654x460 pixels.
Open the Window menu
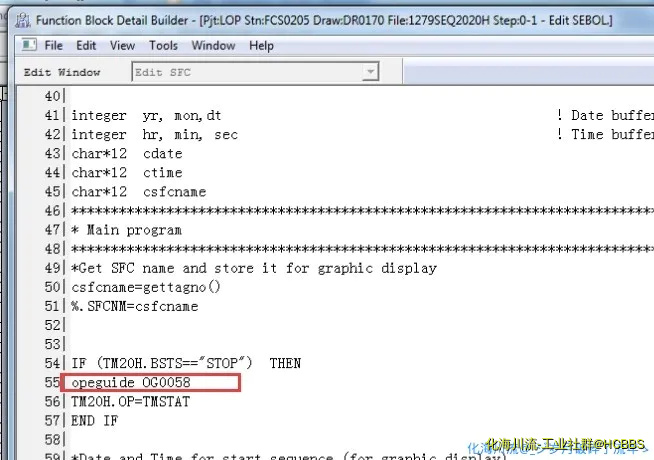(213, 45)
